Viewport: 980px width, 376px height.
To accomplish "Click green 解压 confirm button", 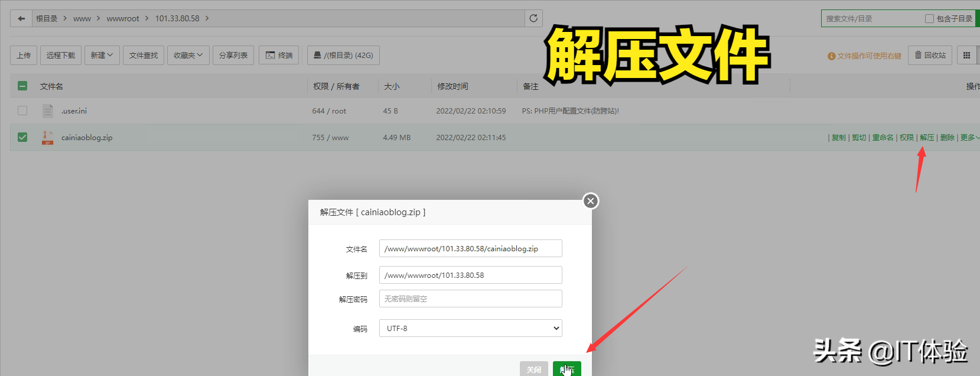I will click(567, 369).
